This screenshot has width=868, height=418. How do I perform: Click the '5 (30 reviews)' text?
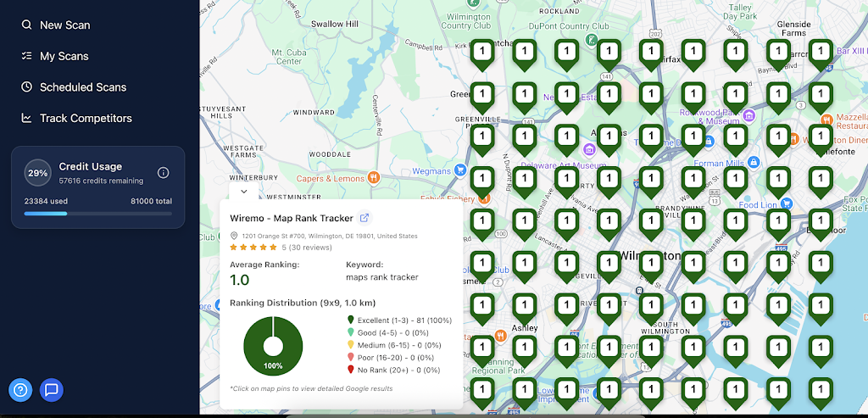(307, 248)
